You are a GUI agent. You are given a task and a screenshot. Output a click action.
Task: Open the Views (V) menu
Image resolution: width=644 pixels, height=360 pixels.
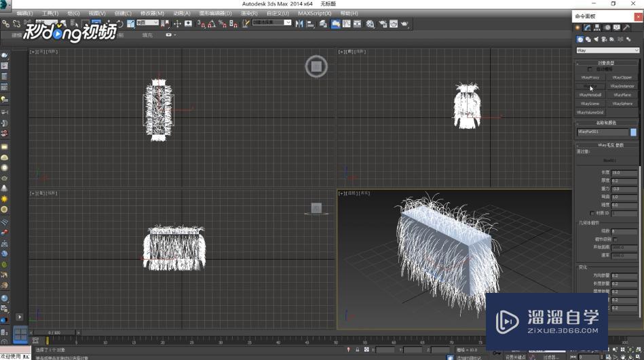click(97, 14)
